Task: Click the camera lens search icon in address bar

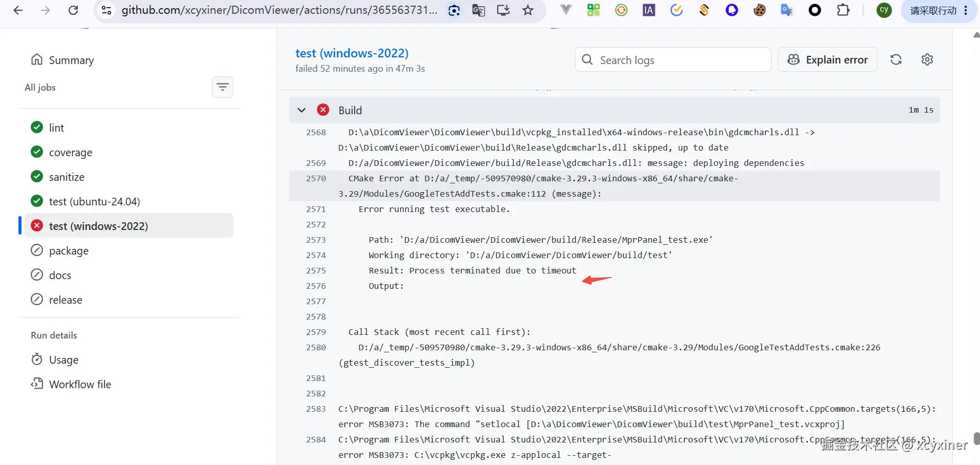Action: point(454,10)
